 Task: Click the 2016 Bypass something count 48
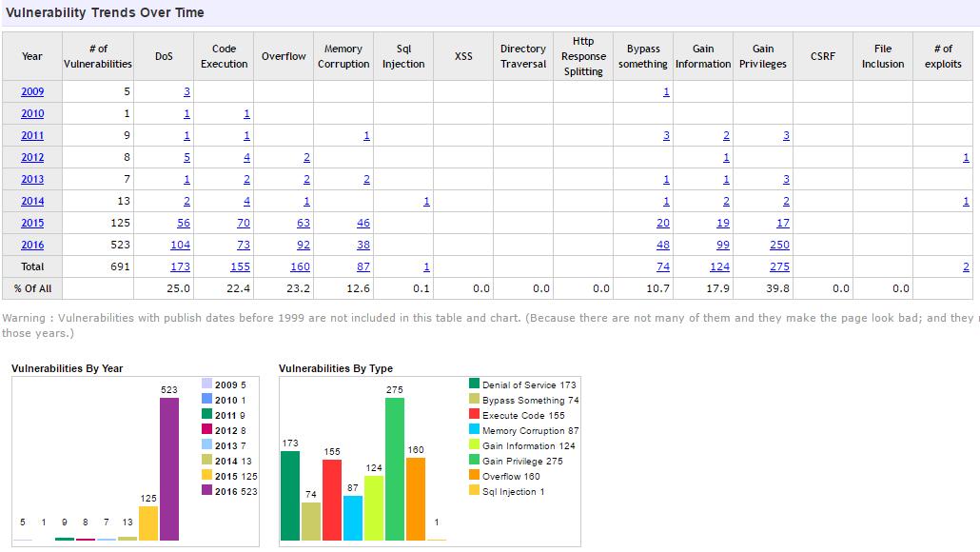point(662,245)
